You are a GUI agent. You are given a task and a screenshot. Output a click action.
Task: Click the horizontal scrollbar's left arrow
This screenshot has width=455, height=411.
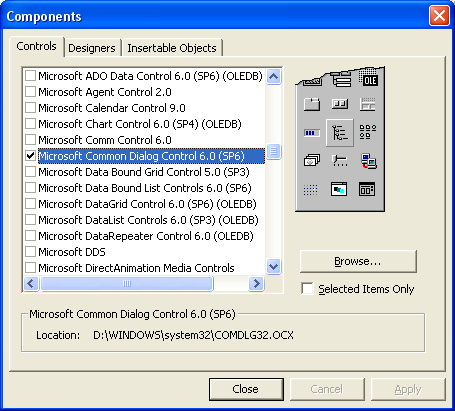click(31, 284)
